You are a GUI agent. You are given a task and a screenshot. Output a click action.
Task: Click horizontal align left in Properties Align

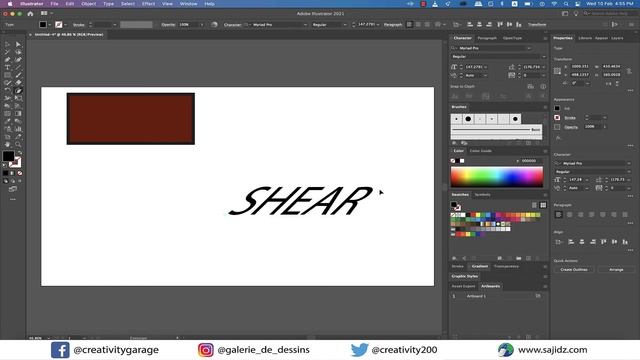(x=571, y=242)
